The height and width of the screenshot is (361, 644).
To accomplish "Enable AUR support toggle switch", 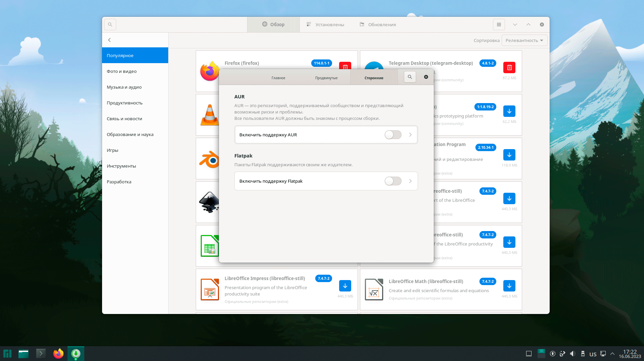I will 393,135.
